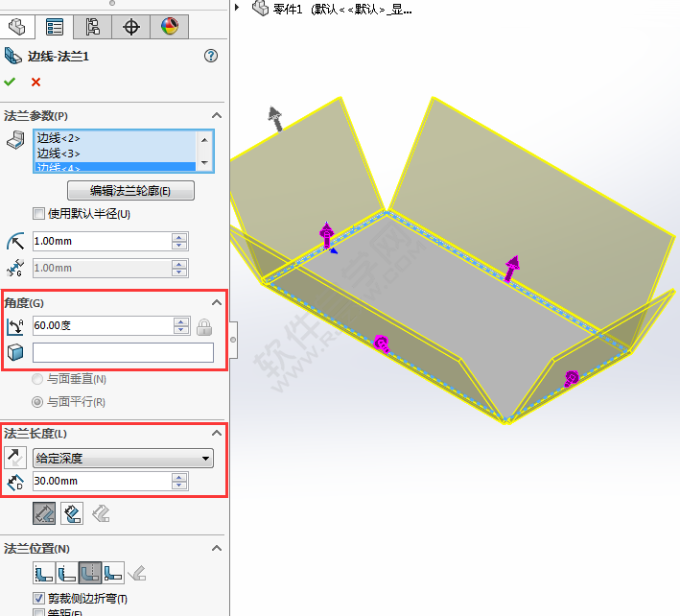The width and height of the screenshot is (680, 616).
Task: Collapse the 法兰参数(P) section
Action: [217, 115]
